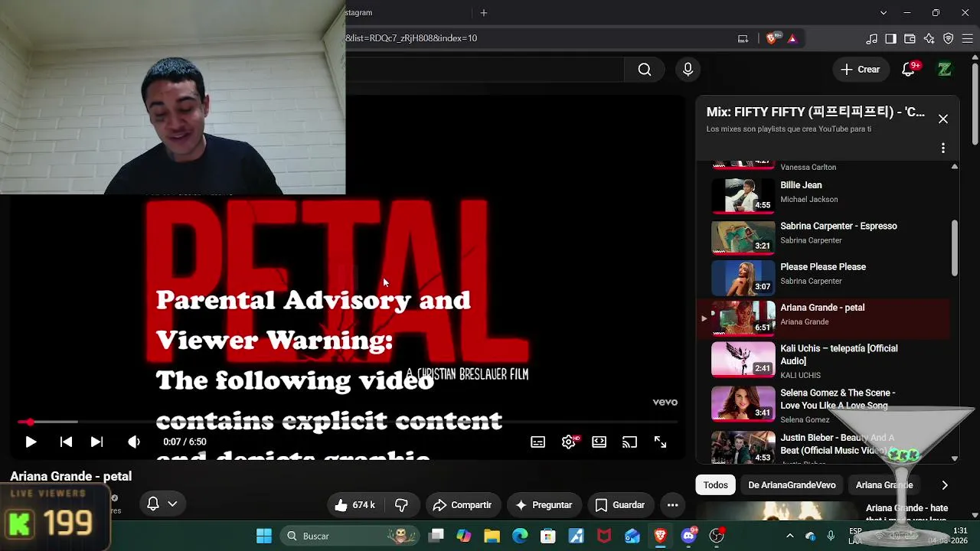Viewport: 980px width, 551px height.
Task: Enter fullscreen video mode
Action: pos(660,442)
